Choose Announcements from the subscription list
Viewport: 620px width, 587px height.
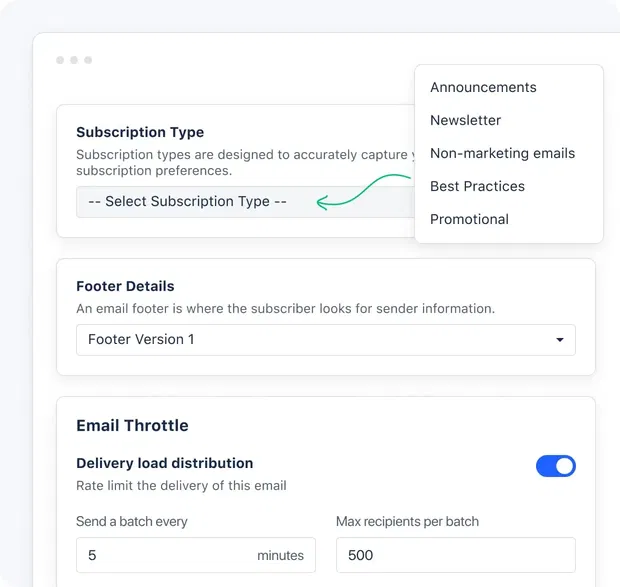point(483,87)
